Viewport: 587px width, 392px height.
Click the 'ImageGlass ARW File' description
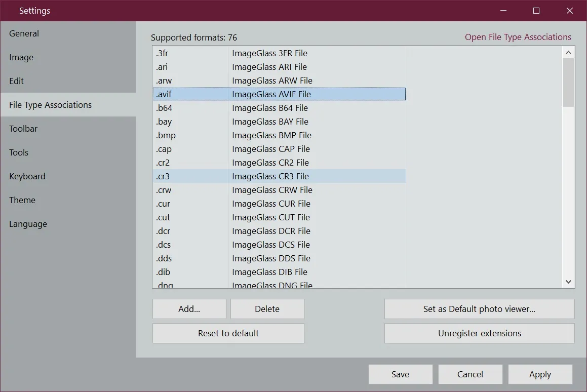(x=272, y=81)
